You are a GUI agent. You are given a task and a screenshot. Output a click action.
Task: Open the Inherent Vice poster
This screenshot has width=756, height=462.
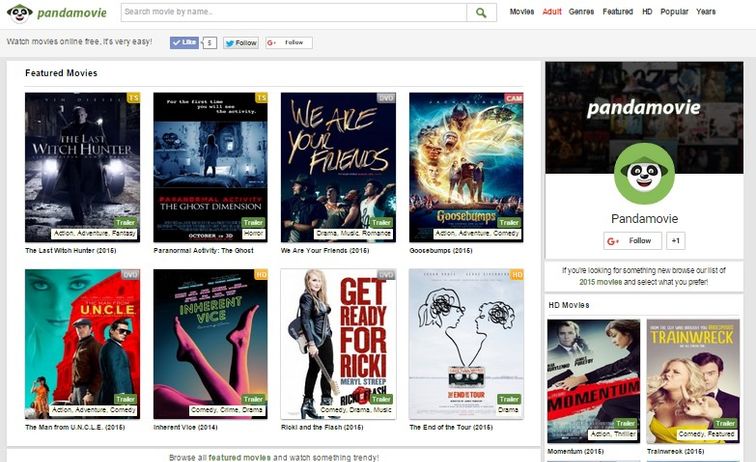click(210, 344)
